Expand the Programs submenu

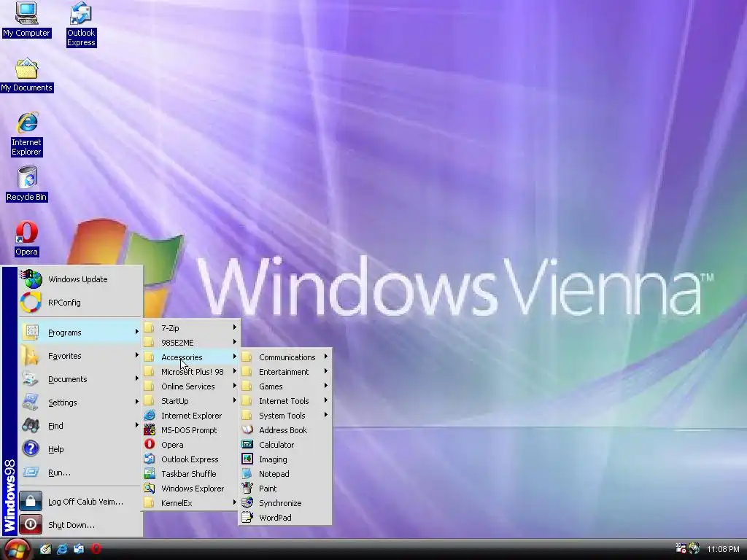tap(80, 332)
